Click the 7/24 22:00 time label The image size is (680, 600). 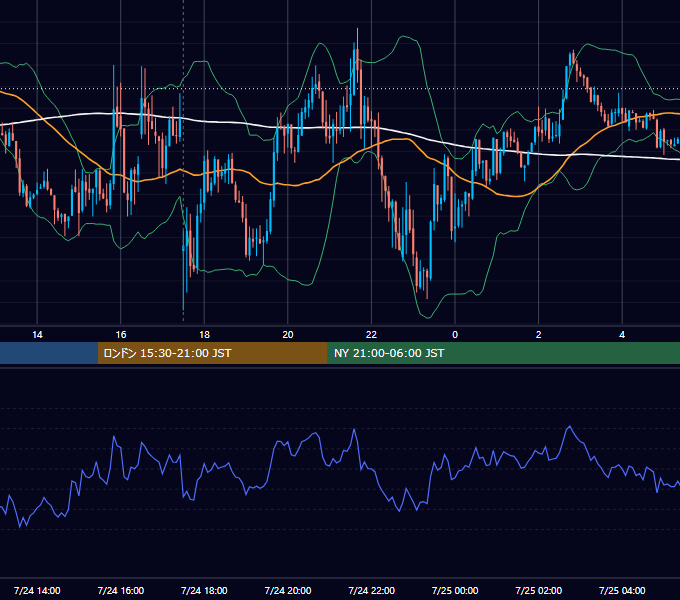372,590
